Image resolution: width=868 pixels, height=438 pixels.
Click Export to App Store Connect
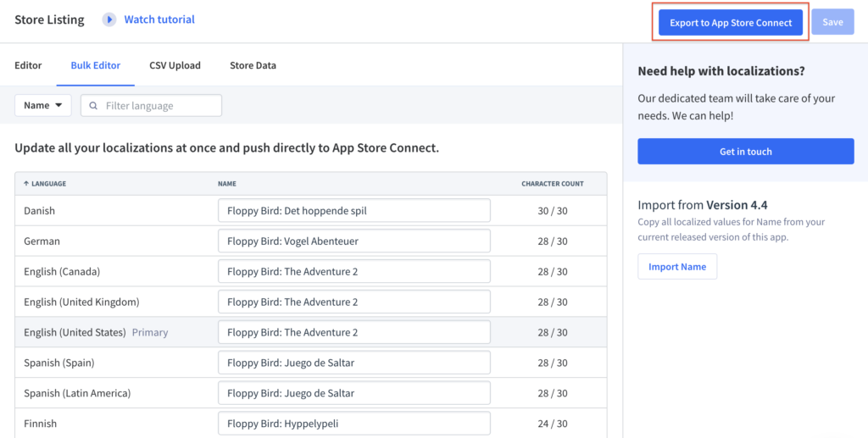(731, 23)
